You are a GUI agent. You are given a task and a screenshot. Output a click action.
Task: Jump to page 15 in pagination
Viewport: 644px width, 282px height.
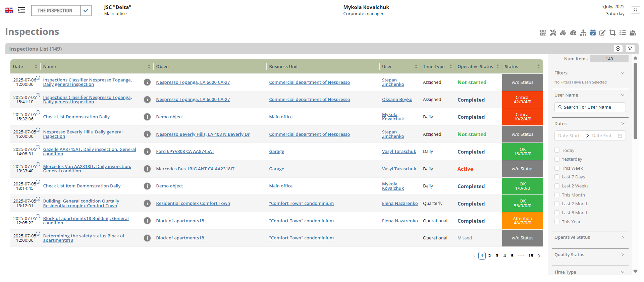(x=531, y=256)
